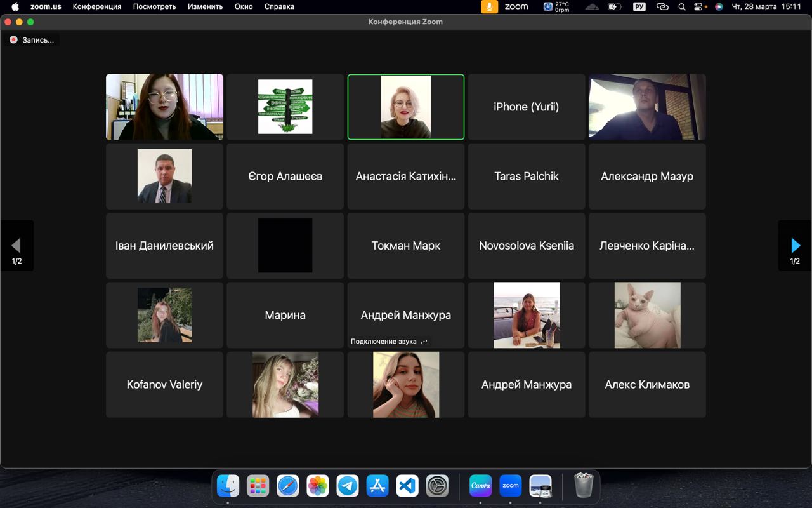This screenshot has width=812, height=508.
Task: Select the Sphynx cat participant thumbnail
Action: pyautogui.click(x=647, y=315)
